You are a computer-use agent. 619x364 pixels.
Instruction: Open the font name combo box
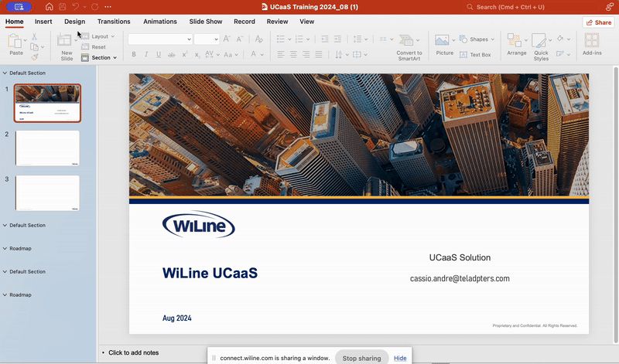160,39
